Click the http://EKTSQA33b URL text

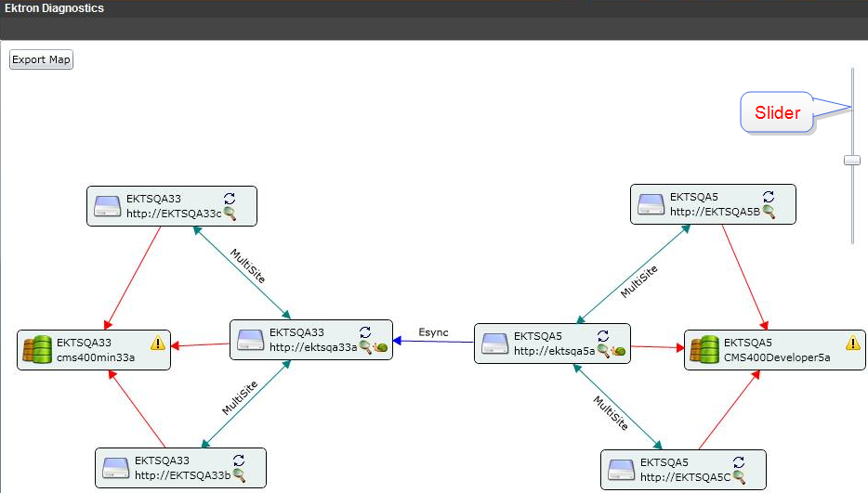(x=183, y=475)
